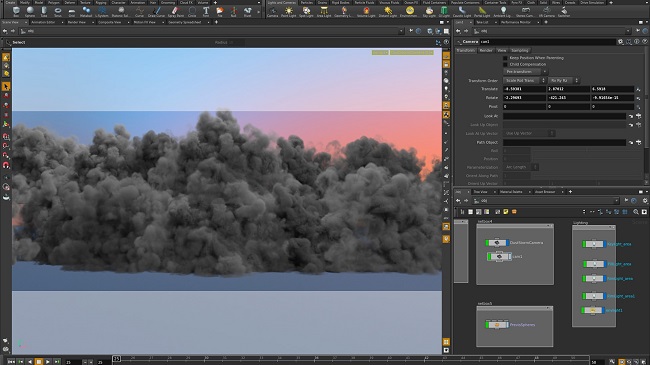Click the Translate X value field
650x365 pixels.
(524, 89)
